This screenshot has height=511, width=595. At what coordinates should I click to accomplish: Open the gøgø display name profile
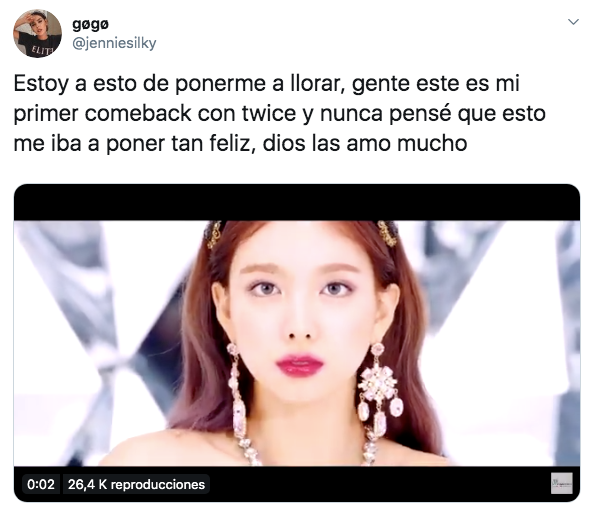[x=90, y=25]
